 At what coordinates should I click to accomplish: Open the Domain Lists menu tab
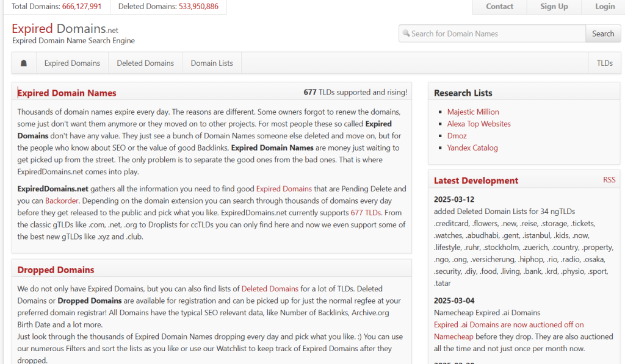tap(212, 63)
